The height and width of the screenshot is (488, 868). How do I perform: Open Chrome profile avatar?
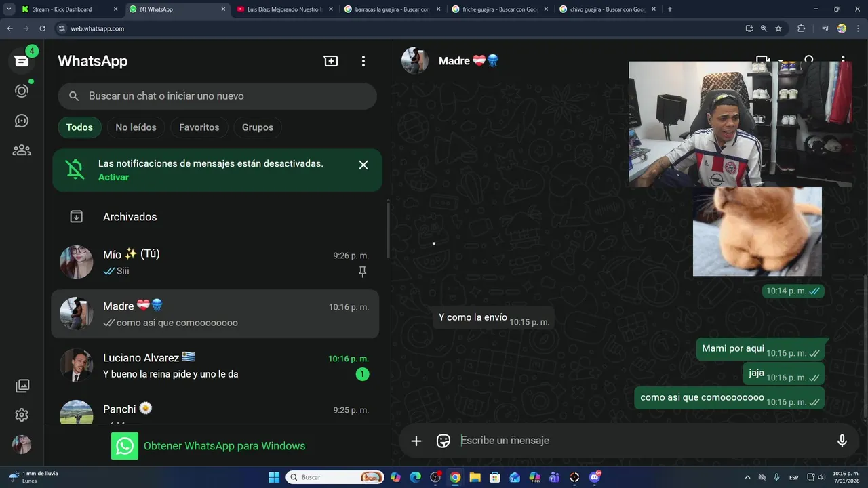tap(842, 28)
